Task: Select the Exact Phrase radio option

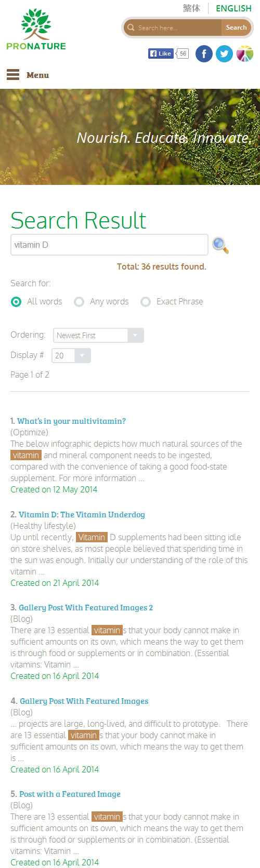Action: click(x=146, y=302)
